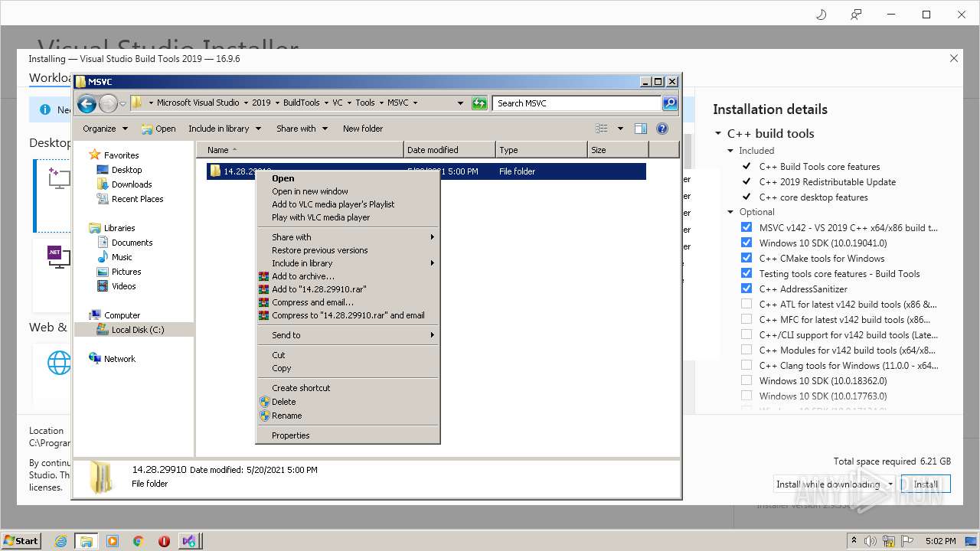Open the view options dropdown arrow
This screenshot has width=980, height=551.
(620, 129)
